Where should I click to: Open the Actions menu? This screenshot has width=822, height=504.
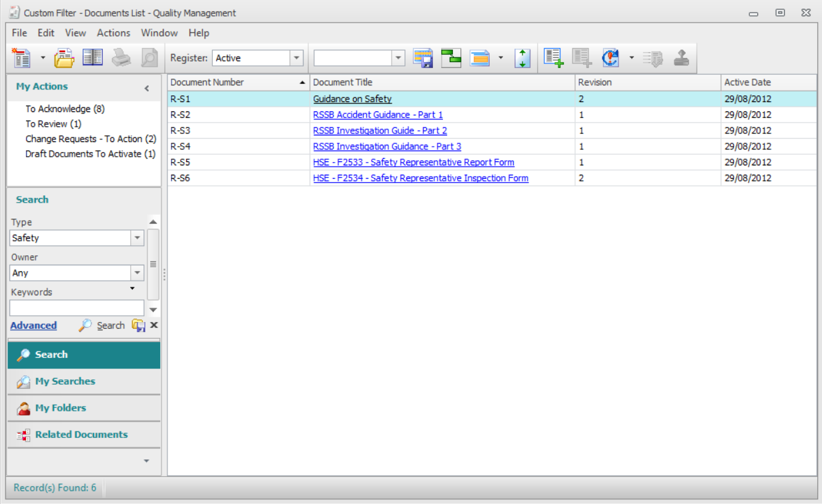[113, 33]
